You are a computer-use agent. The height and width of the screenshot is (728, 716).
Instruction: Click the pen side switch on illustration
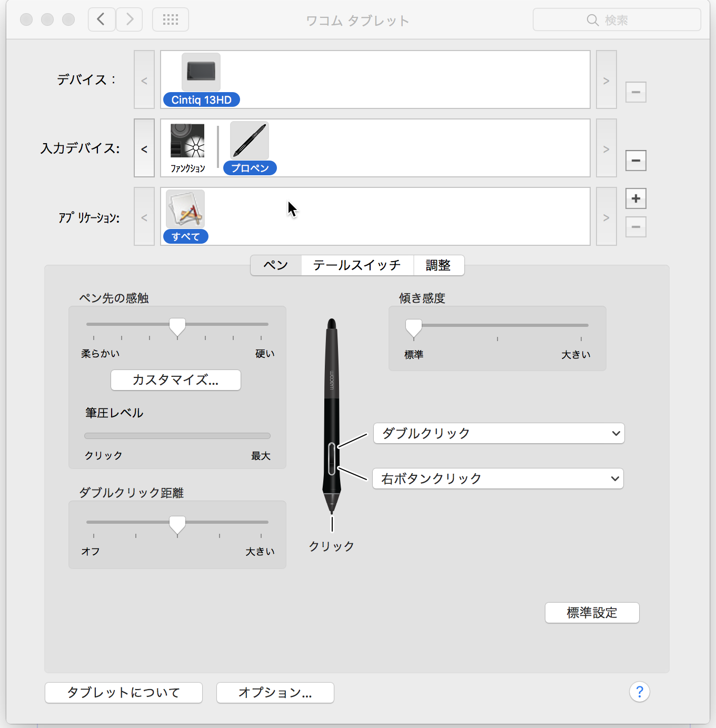click(332, 458)
